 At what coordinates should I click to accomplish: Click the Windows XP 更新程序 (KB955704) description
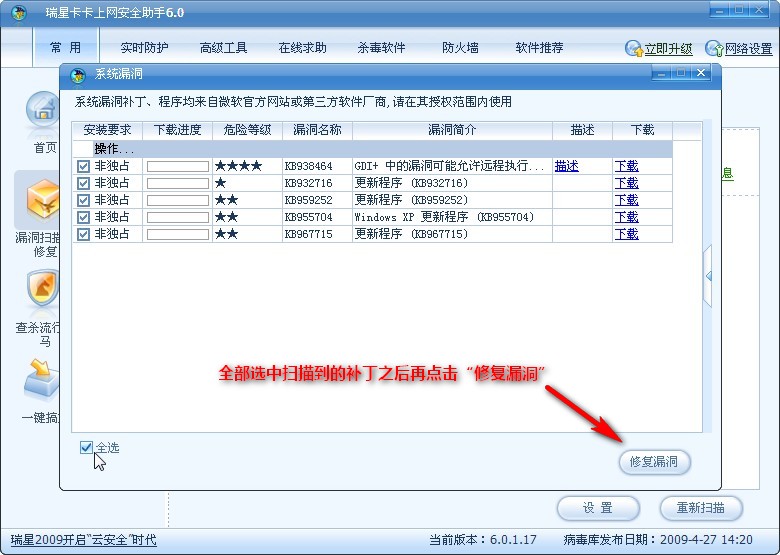444,217
